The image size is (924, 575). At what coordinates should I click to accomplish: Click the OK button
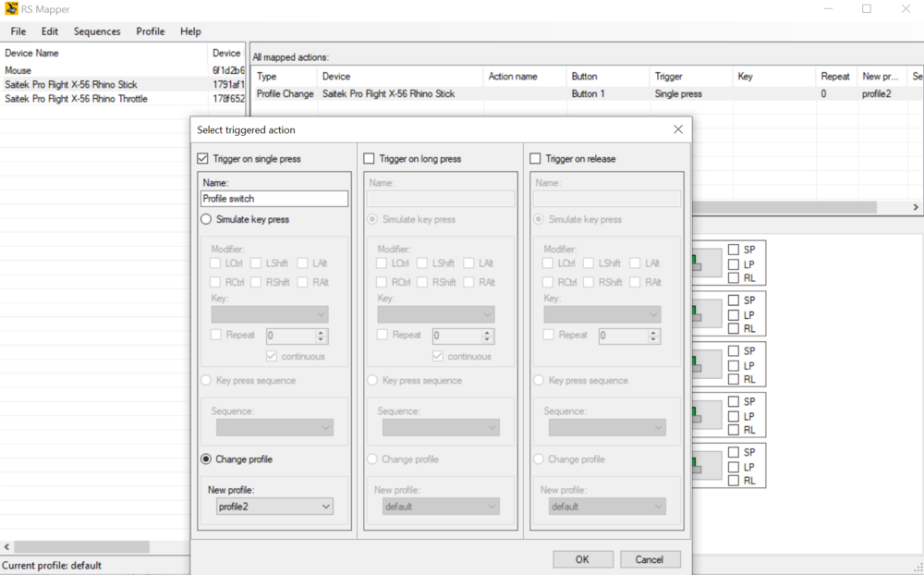pyautogui.click(x=582, y=559)
